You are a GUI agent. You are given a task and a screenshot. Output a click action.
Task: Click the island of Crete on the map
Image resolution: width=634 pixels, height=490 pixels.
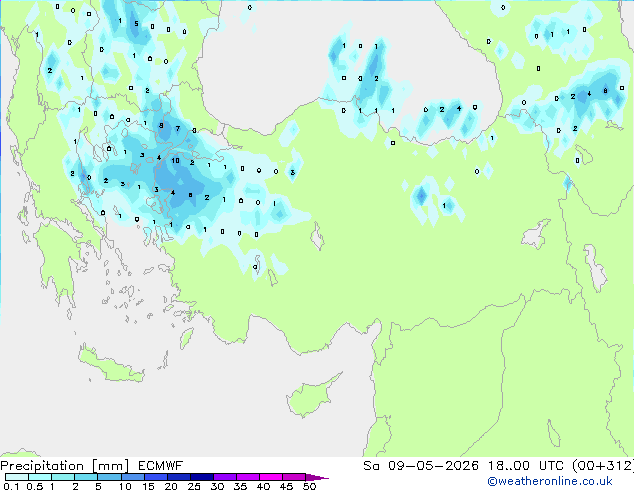point(110,364)
